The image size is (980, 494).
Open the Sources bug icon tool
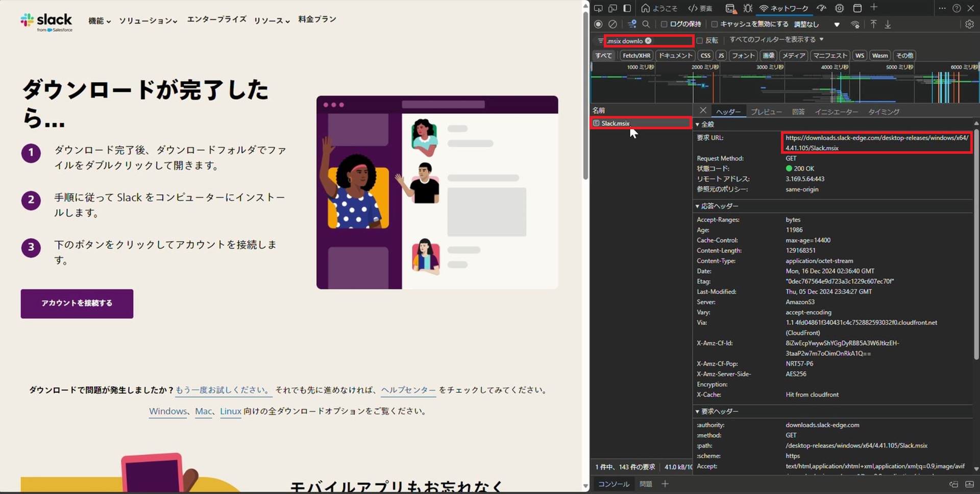[748, 8]
